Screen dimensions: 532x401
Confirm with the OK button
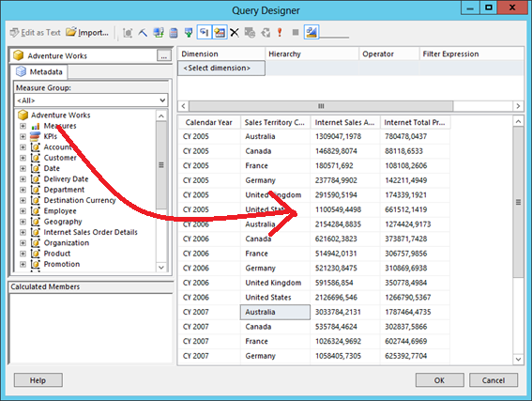[439, 380]
